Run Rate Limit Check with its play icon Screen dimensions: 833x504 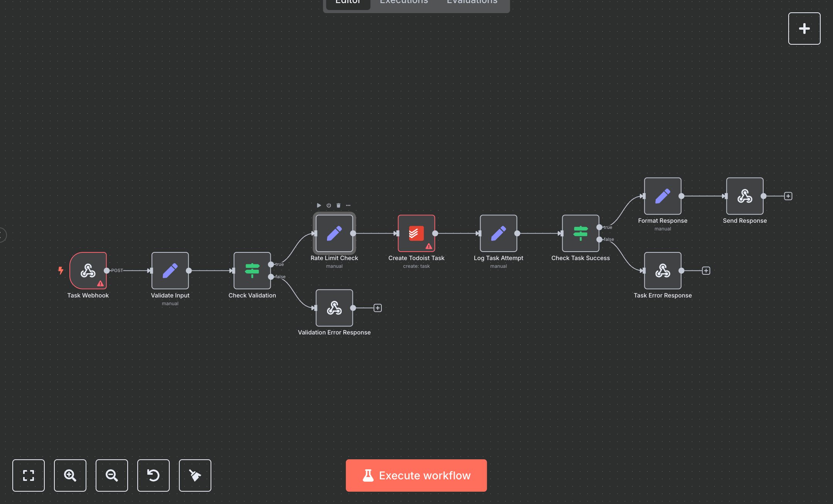(319, 205)
